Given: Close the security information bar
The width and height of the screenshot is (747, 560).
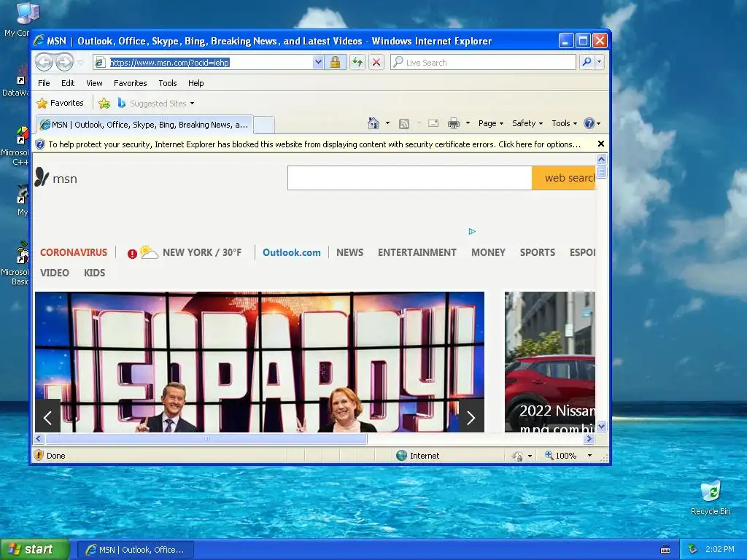Looking at the screenshot, I should [601, 144].
